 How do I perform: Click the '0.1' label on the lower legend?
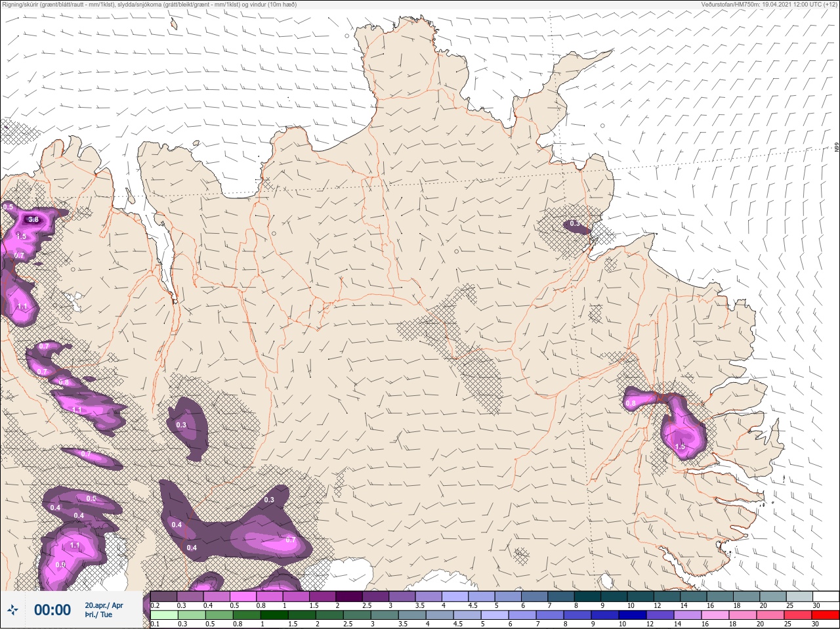tap(155, 624)
